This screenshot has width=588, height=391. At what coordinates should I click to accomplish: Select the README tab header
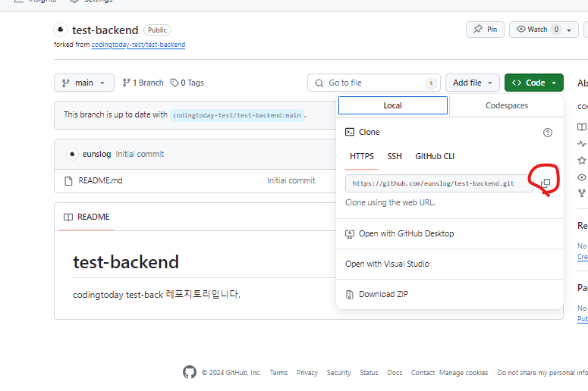tap(86, 217)
